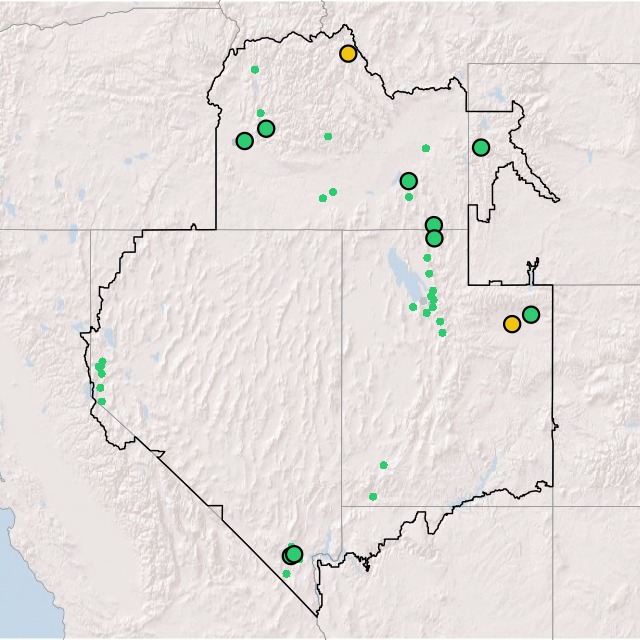Viewport: 640px width, 640px height.
Task: Click the small dot directly below the lone large green marker
Action: click(409, 197)
